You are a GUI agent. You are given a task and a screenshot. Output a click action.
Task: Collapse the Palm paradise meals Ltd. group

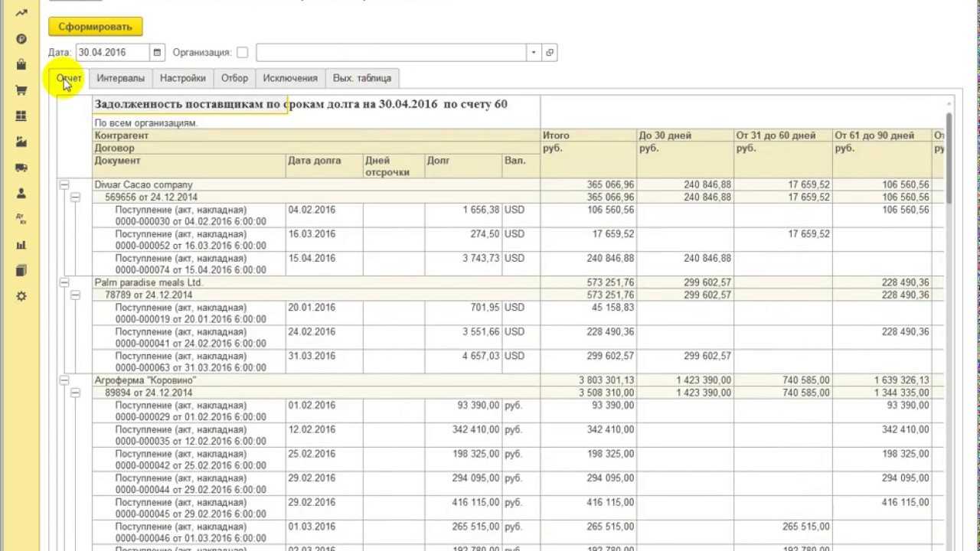coord(64,283)
